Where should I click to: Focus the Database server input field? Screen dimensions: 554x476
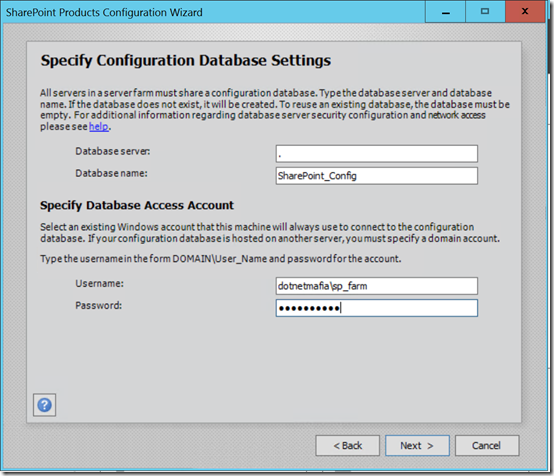click(x=377, y=154)
